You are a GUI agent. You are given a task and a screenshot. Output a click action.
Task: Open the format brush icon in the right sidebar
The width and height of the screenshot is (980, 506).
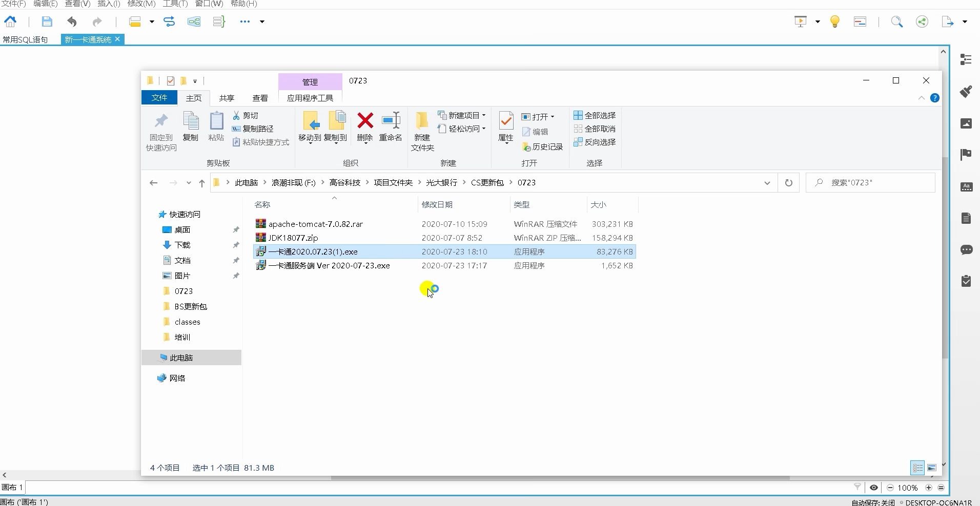(x=966, y=91)
